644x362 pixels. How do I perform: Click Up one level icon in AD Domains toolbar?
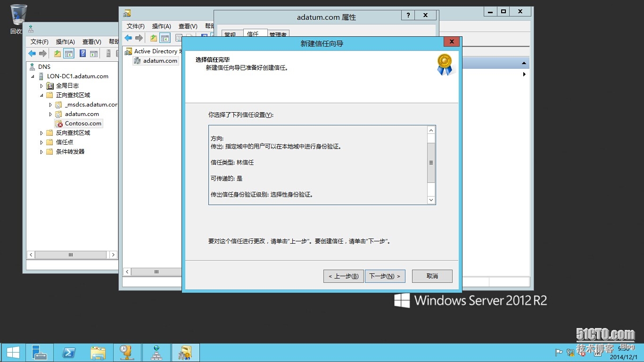coord(154,38)
